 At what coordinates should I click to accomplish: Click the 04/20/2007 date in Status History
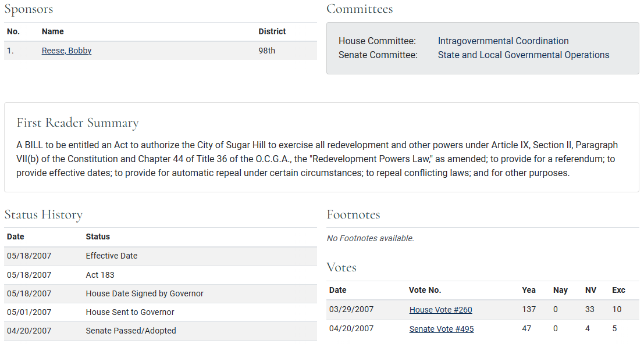(29, 331)
